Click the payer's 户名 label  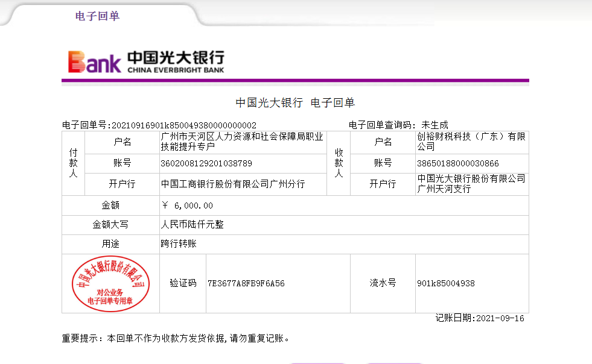coord(123,142)
